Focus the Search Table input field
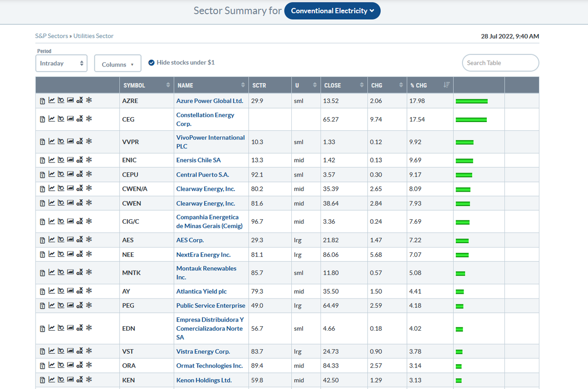 click(x=500, y=63)
